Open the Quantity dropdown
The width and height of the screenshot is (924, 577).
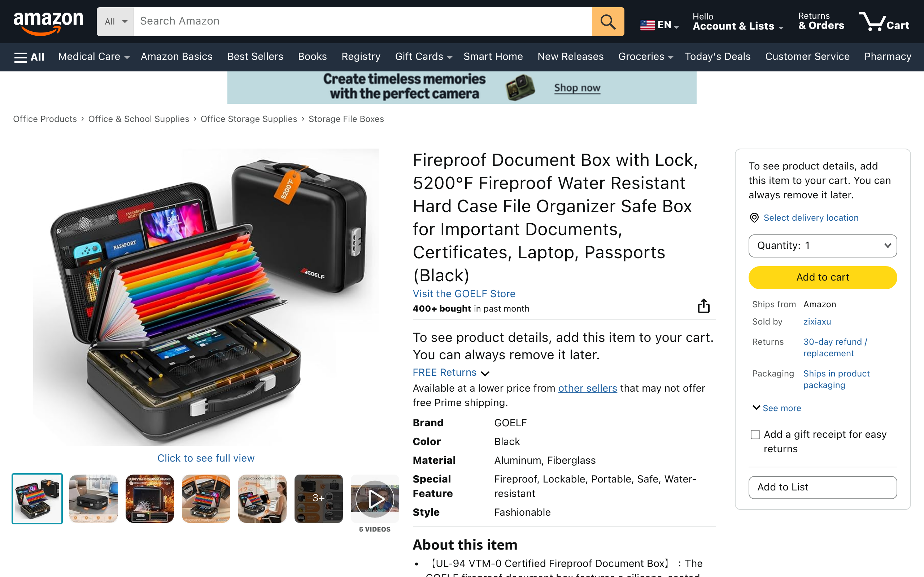[823, 246]
